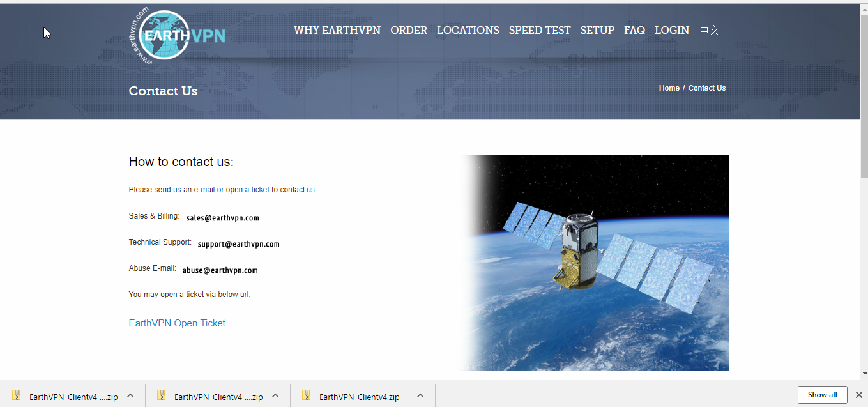Expand options for second downloaded zip
Viewport: 868px width, 407px height.
point(275,396)
